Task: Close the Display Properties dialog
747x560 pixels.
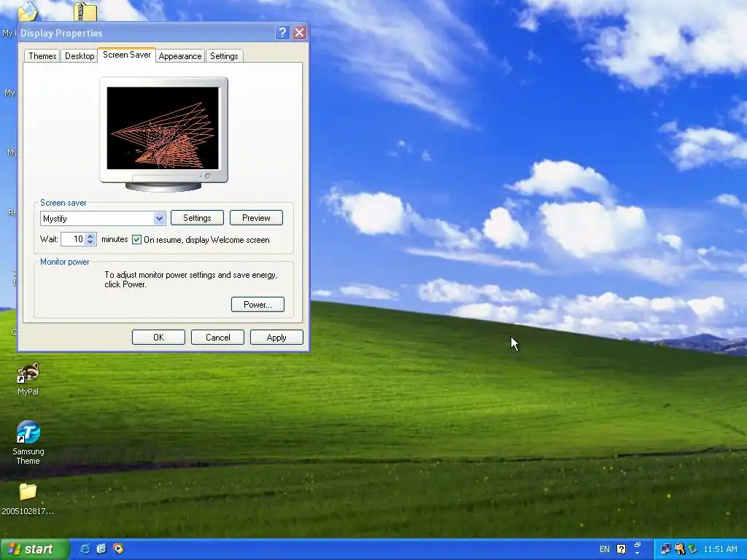Action: [299, 32]
